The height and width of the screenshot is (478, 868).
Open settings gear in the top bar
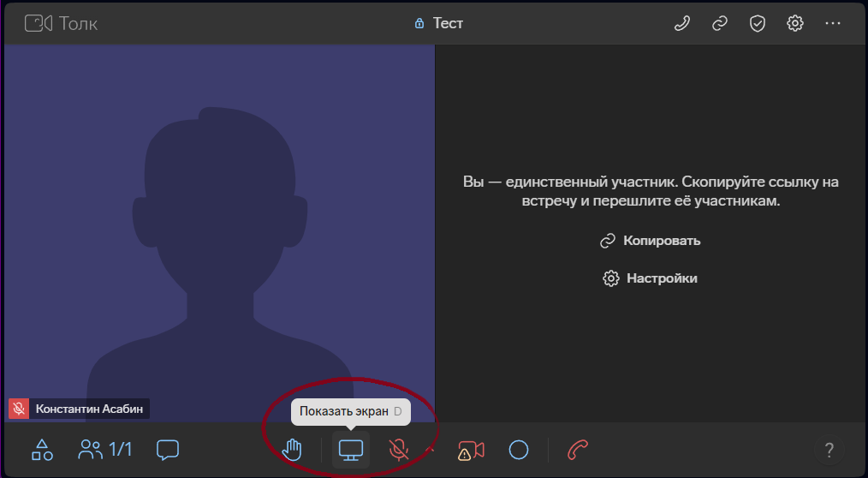tap(795, 23)
